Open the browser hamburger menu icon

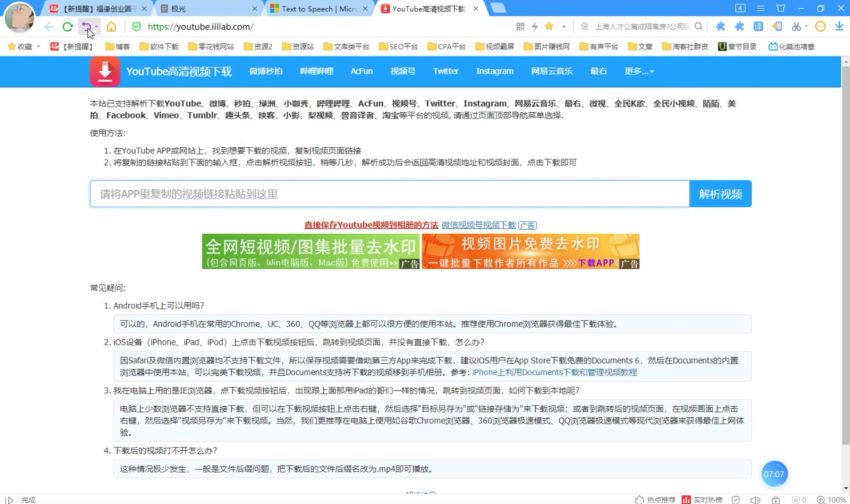[761, 8]
